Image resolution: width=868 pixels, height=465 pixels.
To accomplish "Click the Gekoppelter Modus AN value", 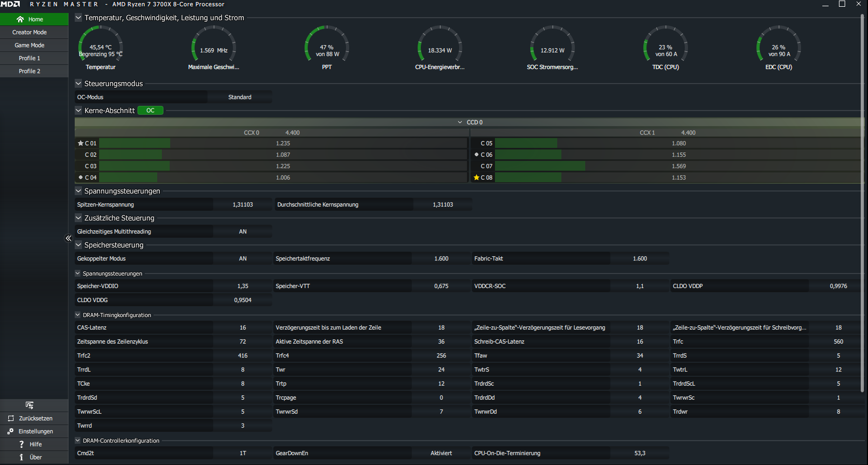I will click(x=242, y=258).
